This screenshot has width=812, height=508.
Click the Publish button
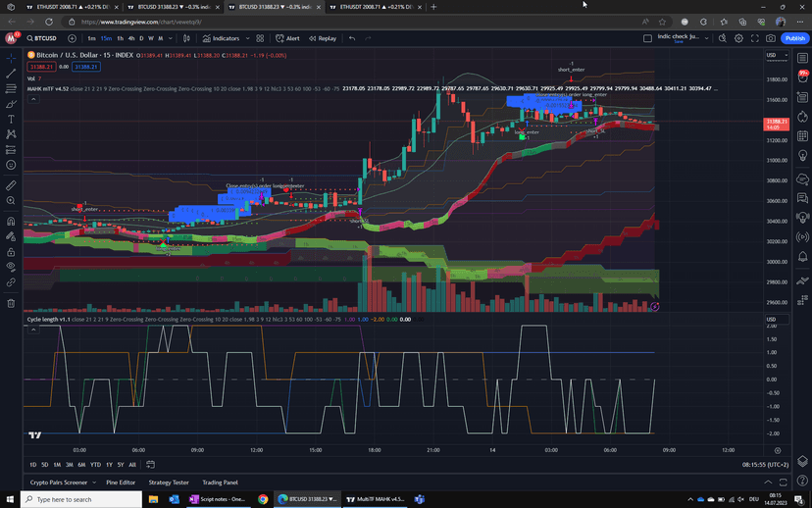(x=795, y=38)
